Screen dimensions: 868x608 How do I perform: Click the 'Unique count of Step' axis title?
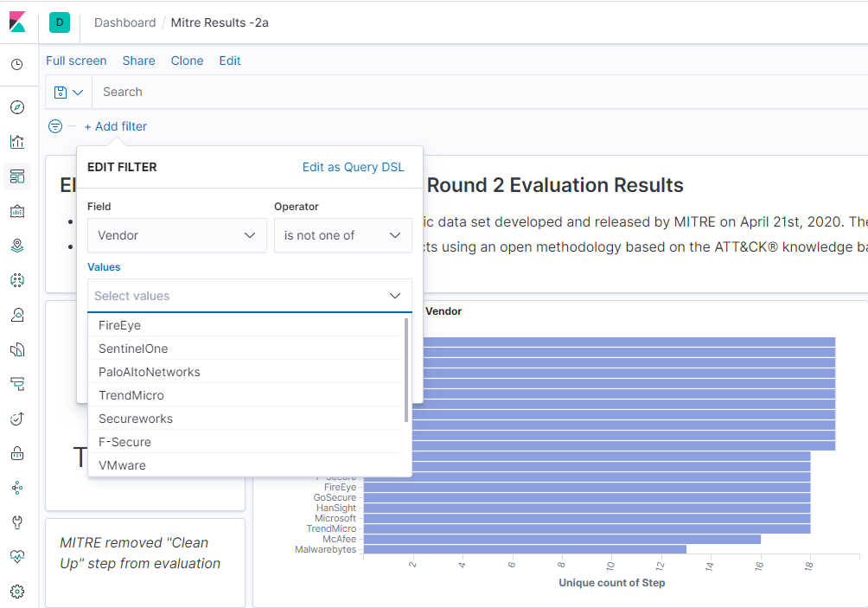[x=612, y=583]
